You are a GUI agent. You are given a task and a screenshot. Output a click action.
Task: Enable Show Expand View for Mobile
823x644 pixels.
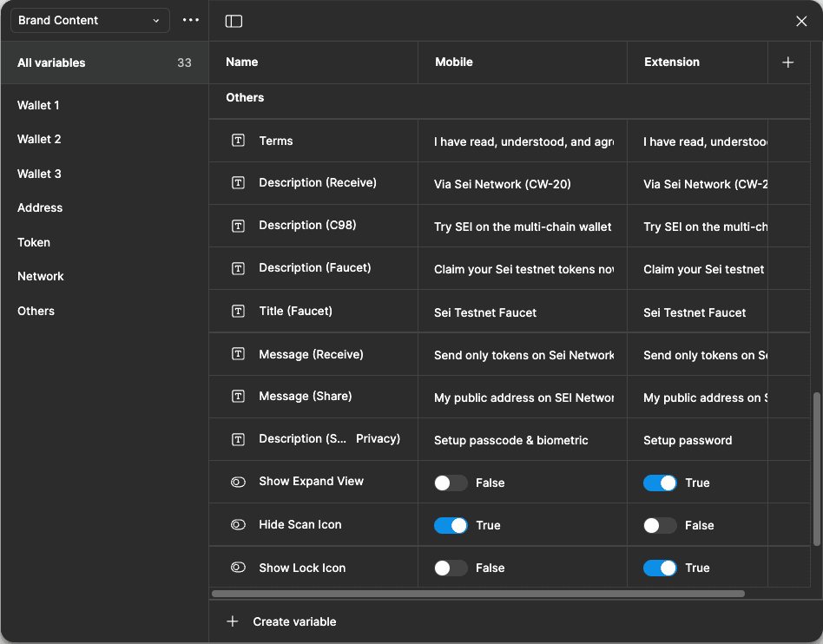click(x=450, y=482)
